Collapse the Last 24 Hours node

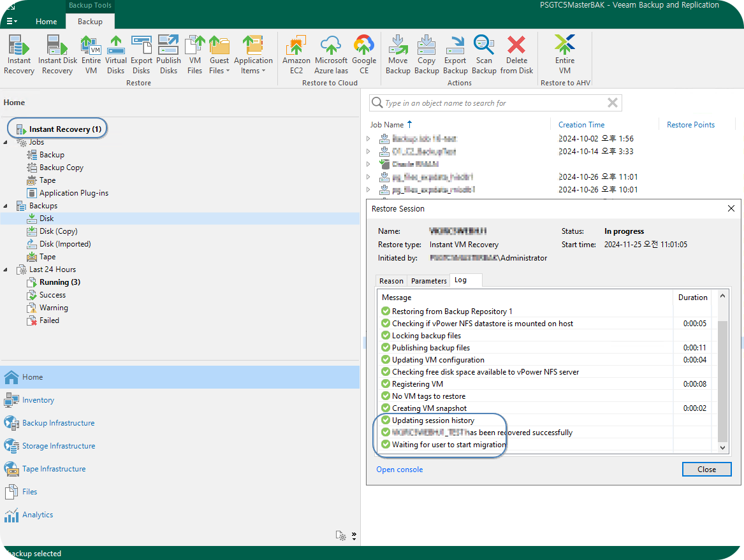(6, 269)
